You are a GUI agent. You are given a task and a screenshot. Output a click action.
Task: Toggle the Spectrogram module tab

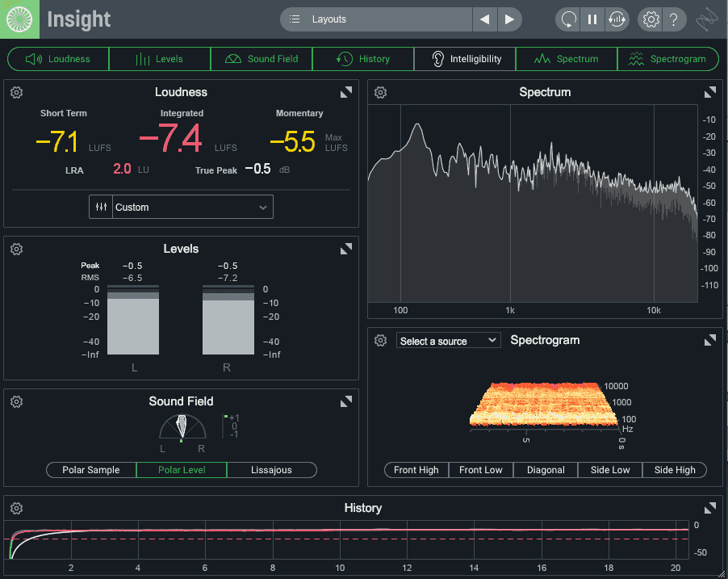coord(668,59)
